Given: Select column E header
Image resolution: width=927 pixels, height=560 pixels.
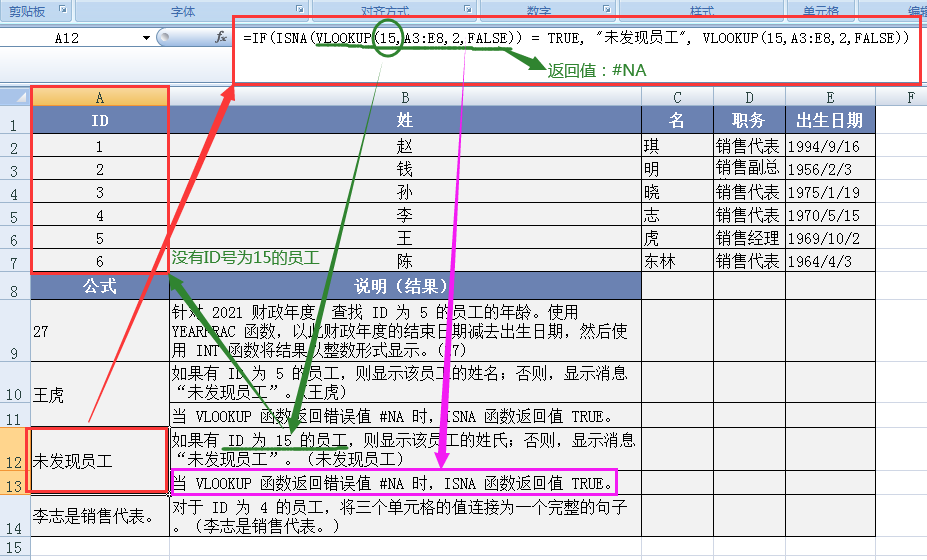Looking at the screenshot, I should (x=830, y=98).
